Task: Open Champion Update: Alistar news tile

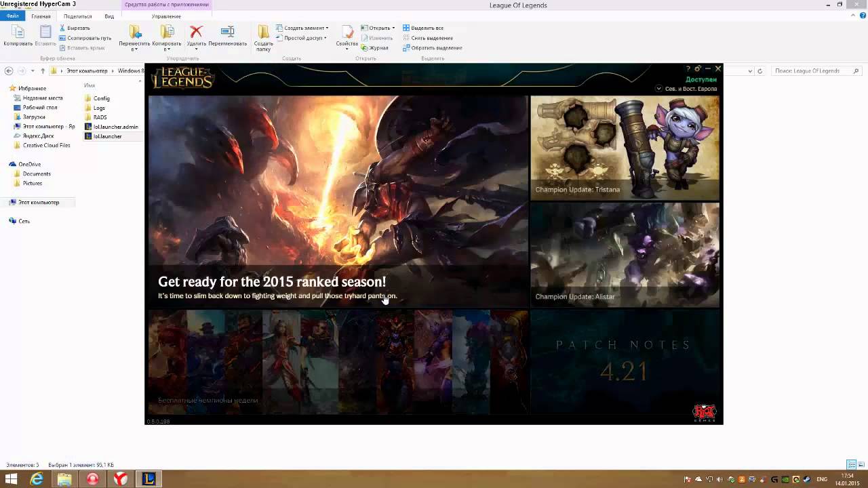Action: tap(625, 255)
